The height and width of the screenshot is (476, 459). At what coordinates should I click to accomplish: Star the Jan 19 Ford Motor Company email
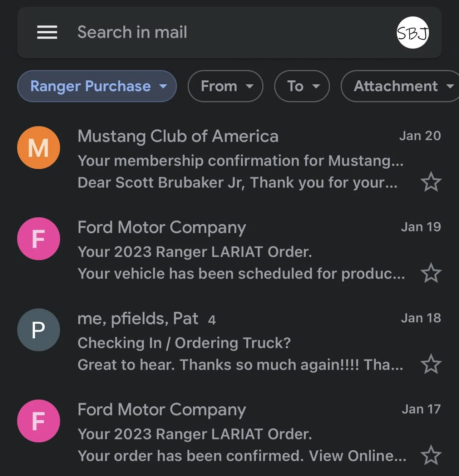pyautogui.click(x=431, y=273)
